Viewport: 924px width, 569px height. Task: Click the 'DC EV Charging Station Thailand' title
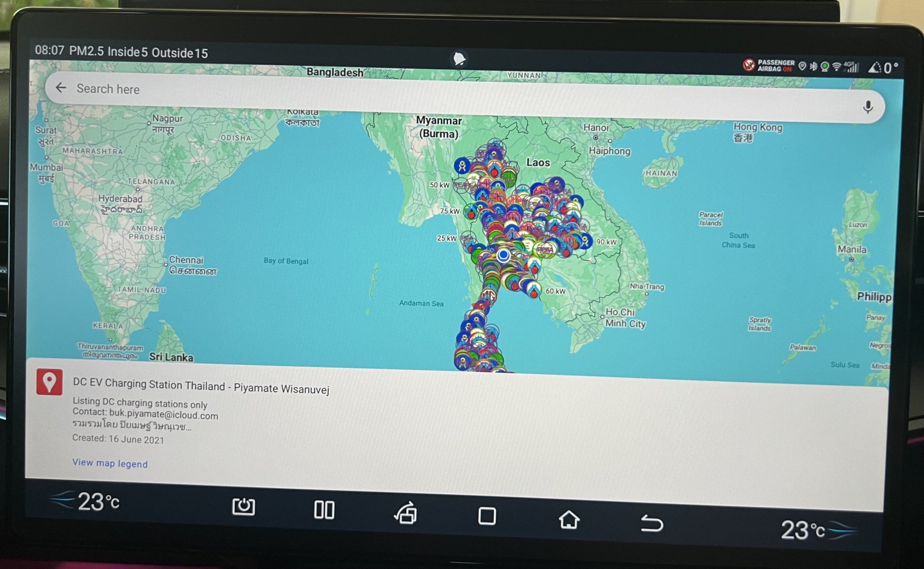(149, 384)
